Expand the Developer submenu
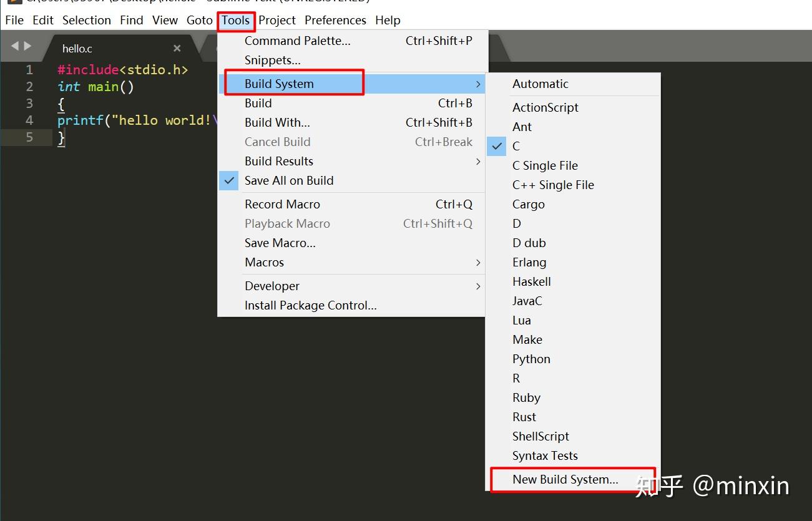Viewport: 812px width, 521px height. (272, 286)
